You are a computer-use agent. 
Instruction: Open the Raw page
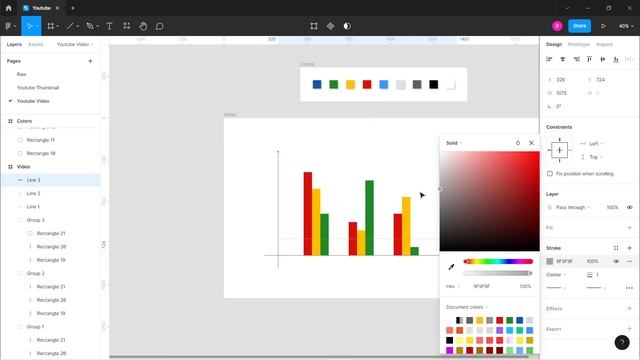coord(21,74)
